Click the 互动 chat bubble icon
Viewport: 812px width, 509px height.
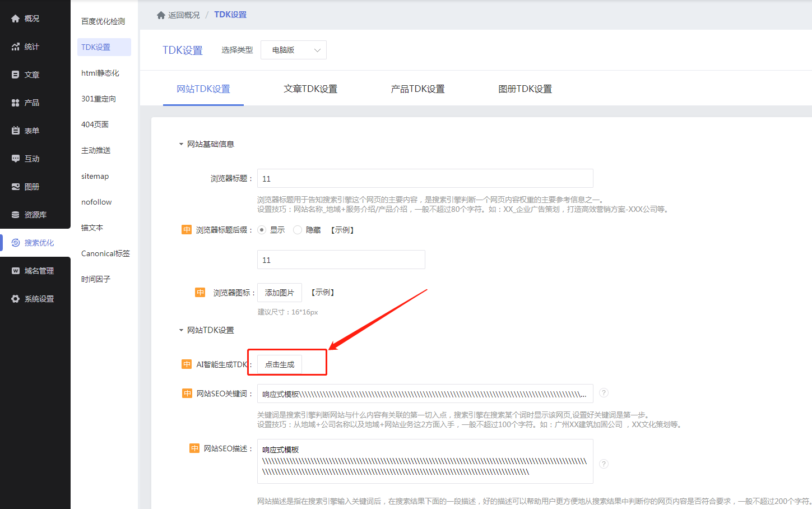click(x=16, y=159)
